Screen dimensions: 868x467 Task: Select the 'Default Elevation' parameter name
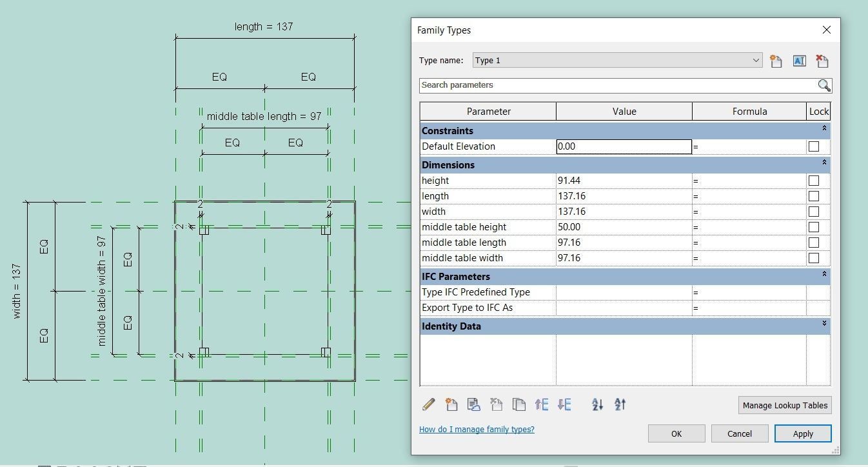point(459,146)
